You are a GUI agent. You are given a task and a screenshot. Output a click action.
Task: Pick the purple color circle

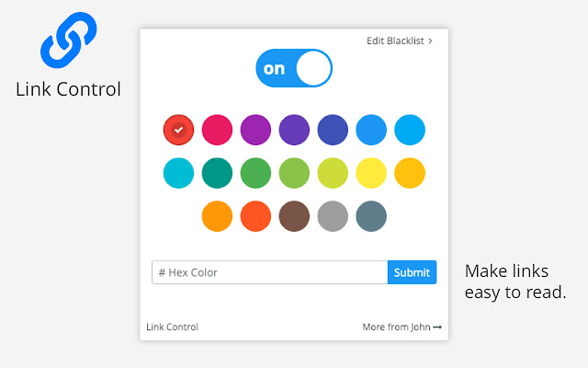255,130
